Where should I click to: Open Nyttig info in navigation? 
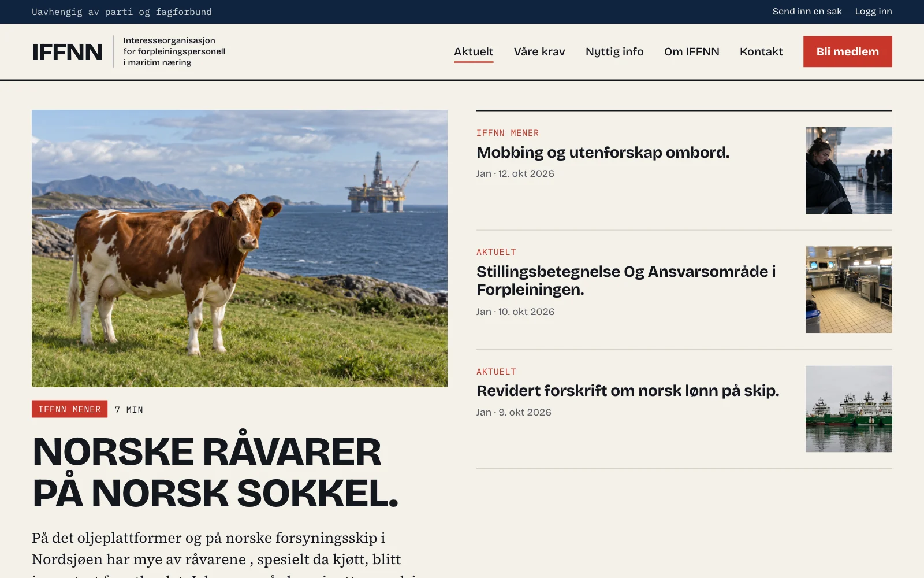tap(614, 51)
